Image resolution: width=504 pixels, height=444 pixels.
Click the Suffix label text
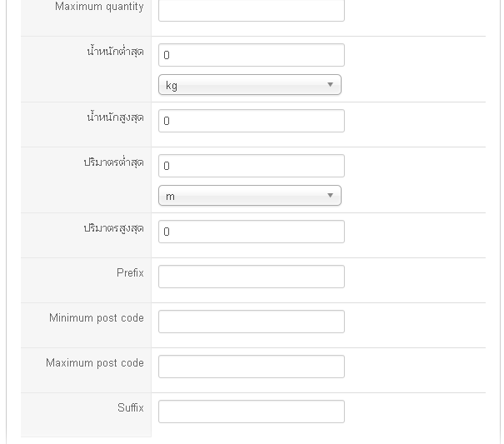tap(131, 408)
